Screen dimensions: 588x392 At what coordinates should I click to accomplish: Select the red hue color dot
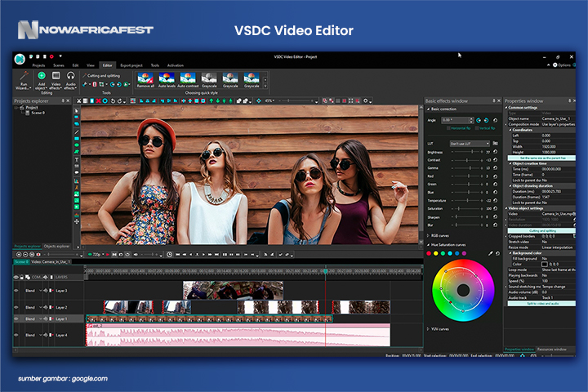(429, 254)
